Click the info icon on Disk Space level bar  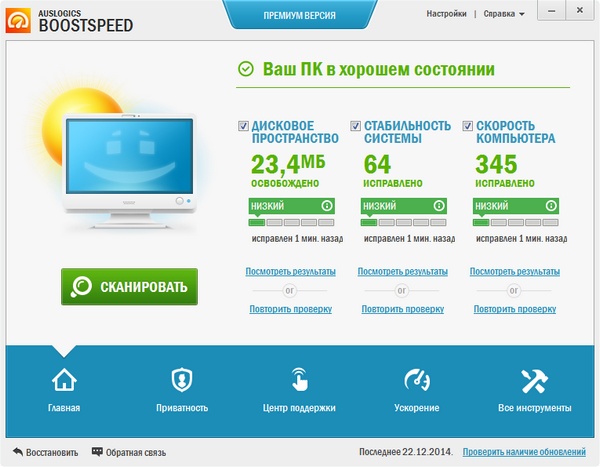pyautogui.click(x=327, y=206)
